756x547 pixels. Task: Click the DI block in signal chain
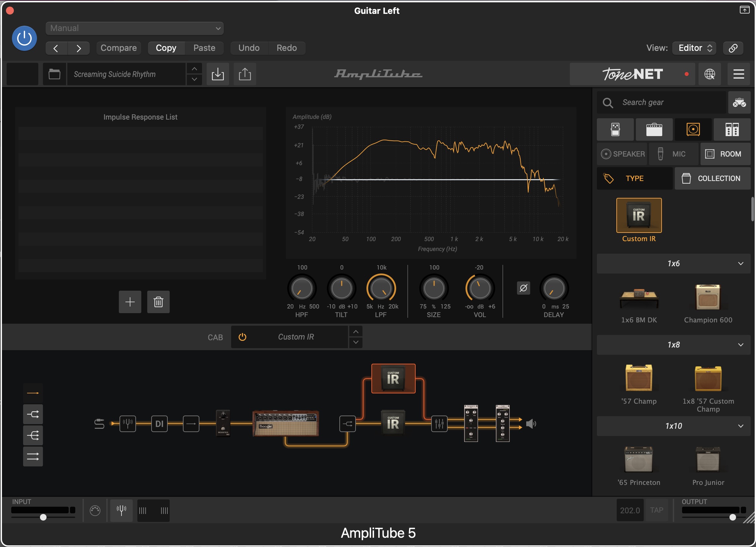click(159, 424)
